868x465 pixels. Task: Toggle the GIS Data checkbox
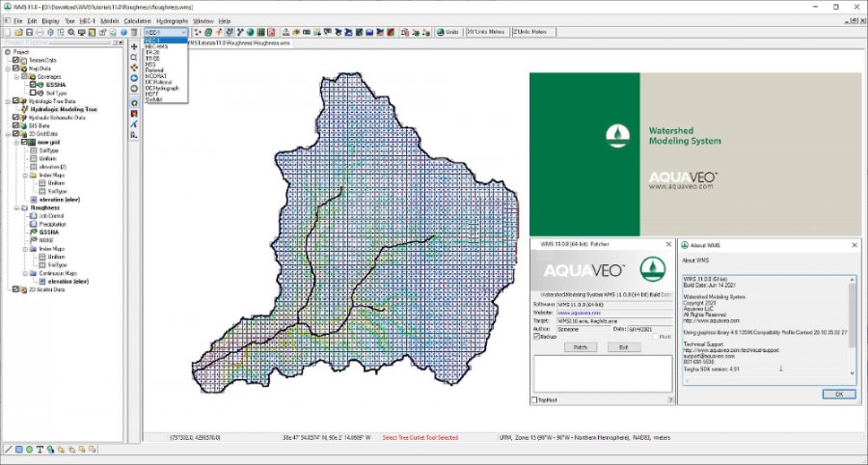pyautogui.click(x=15, y=125)
